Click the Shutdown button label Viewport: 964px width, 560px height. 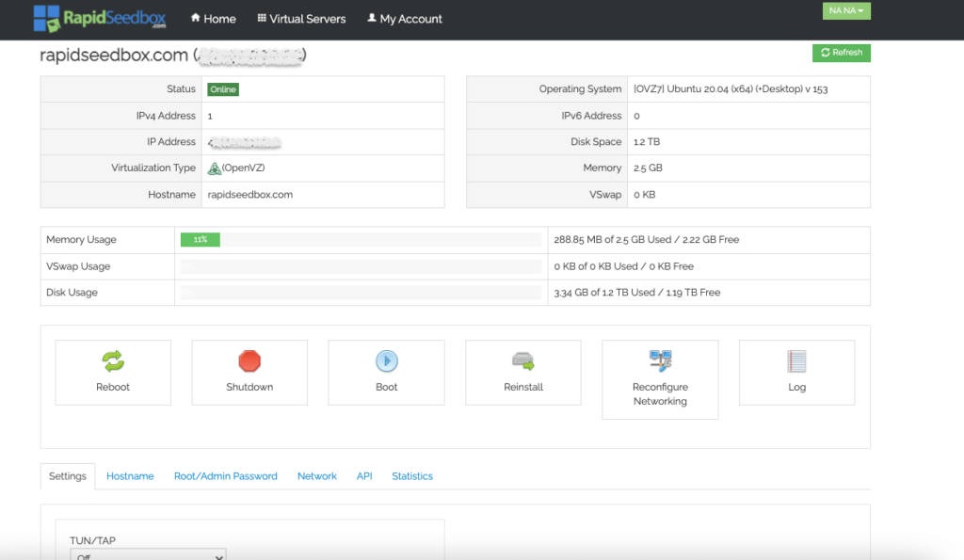point(249,387)
